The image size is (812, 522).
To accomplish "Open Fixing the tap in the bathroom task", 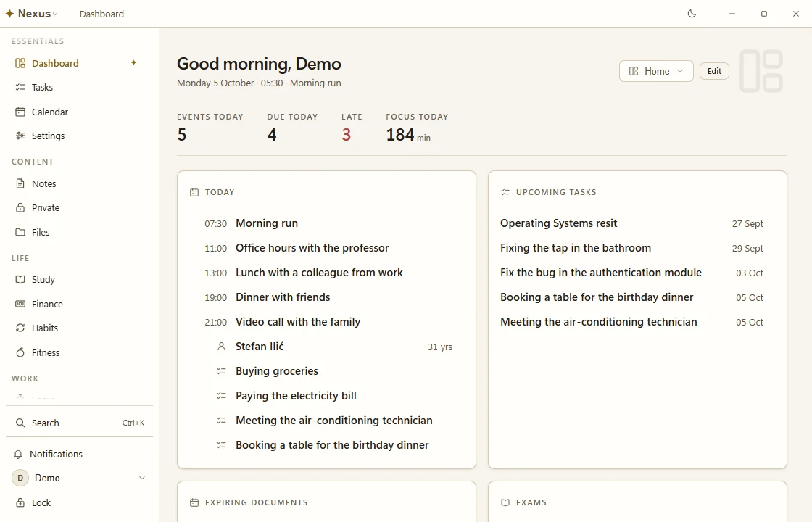I will (x=637, y=248).
